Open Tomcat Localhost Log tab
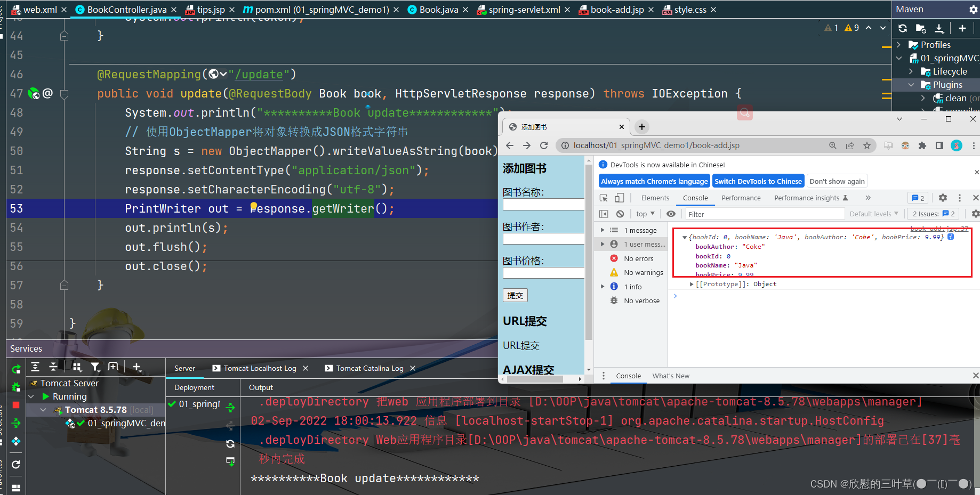Image resolution: width=980 pixels, height=495 pixels. 260,368
